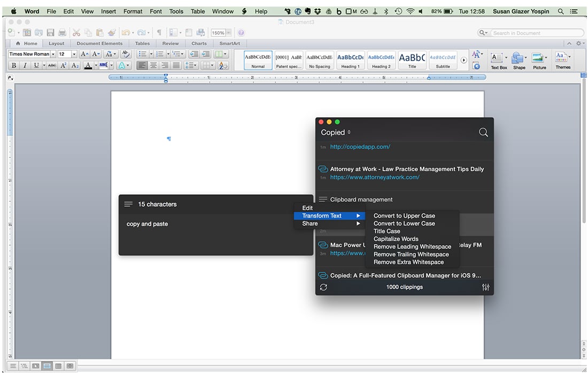
Task: Switch to the Layout ribbon tab
Action: [56, 43]
